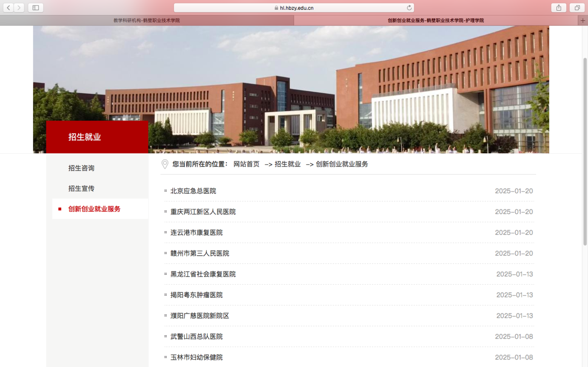Open 招生咨询 in the sidebar
Image resolution: width=588 pixels, height=367 pixels.
pyautogui.click(x=81, y=168)
